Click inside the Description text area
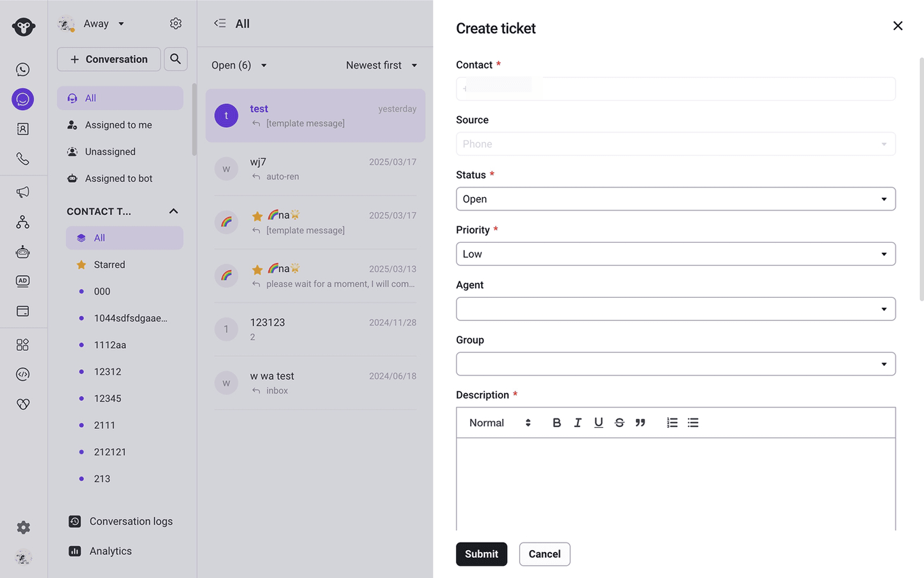Image resolution: width=924 pixels, height=578 pixels. (675, 484)
